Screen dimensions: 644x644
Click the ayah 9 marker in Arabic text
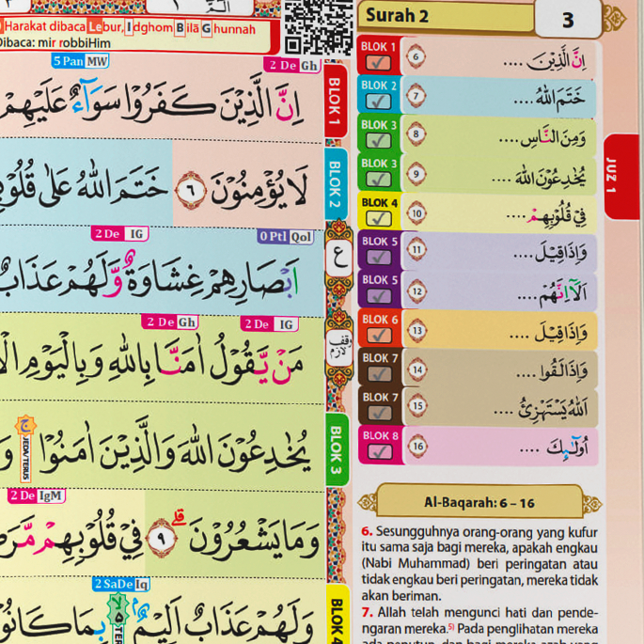pos(163,537)
